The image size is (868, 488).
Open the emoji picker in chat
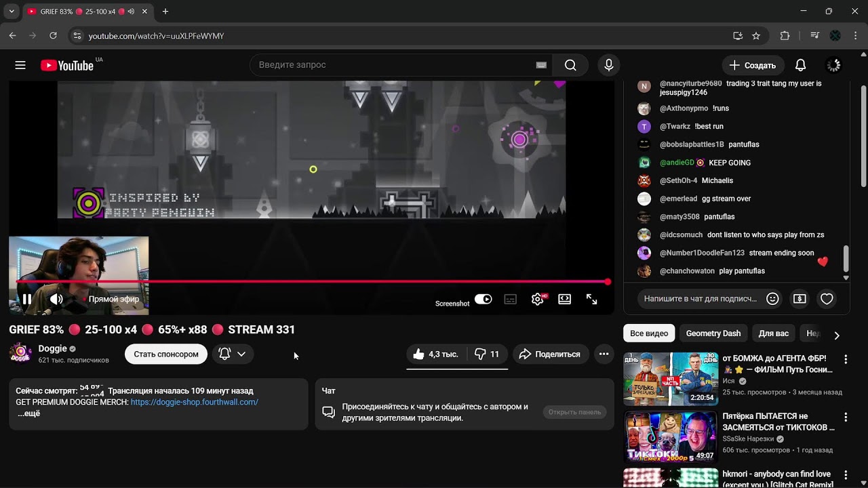pyautogui.click(x=772, y=298)
